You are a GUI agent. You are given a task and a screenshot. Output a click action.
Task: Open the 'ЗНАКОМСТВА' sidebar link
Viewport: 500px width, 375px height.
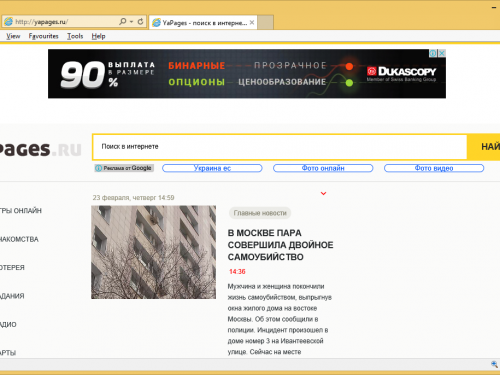(x=19, y=239)
